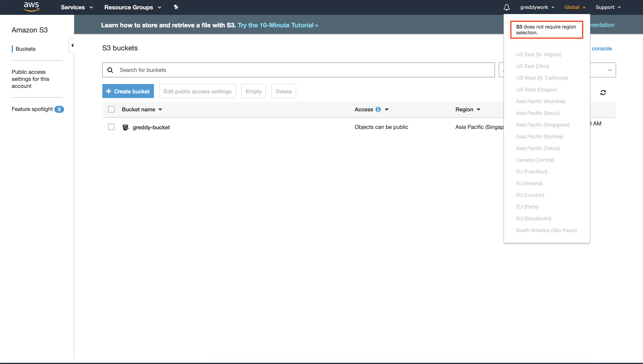Open the 10-Minute Tutorial link

click(x=278, y=25)
